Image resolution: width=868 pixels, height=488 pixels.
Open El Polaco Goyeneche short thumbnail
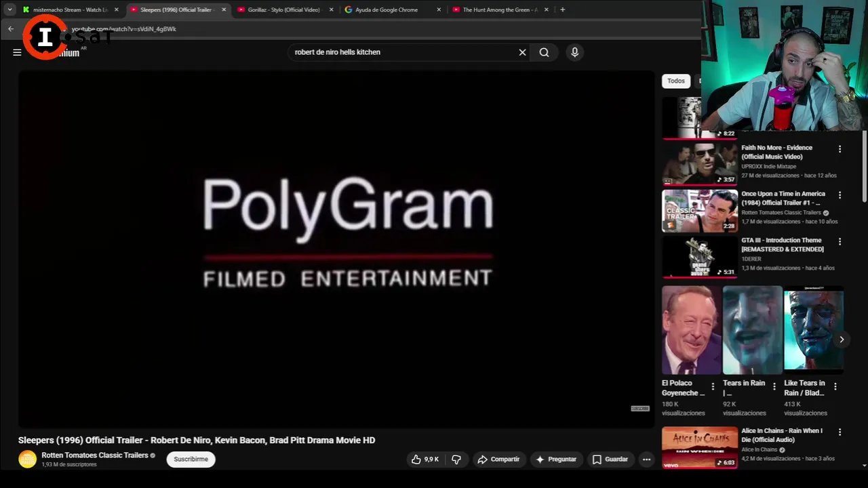click(x=692, y=330)
